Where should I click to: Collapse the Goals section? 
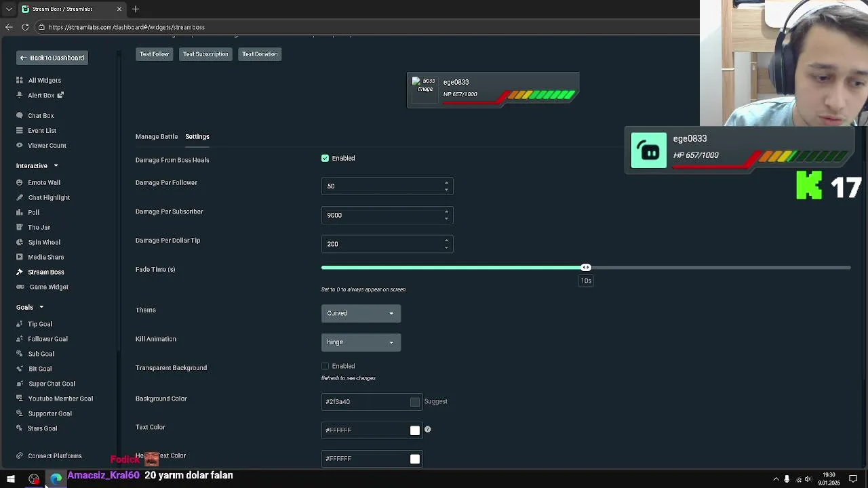click(41, 307)
